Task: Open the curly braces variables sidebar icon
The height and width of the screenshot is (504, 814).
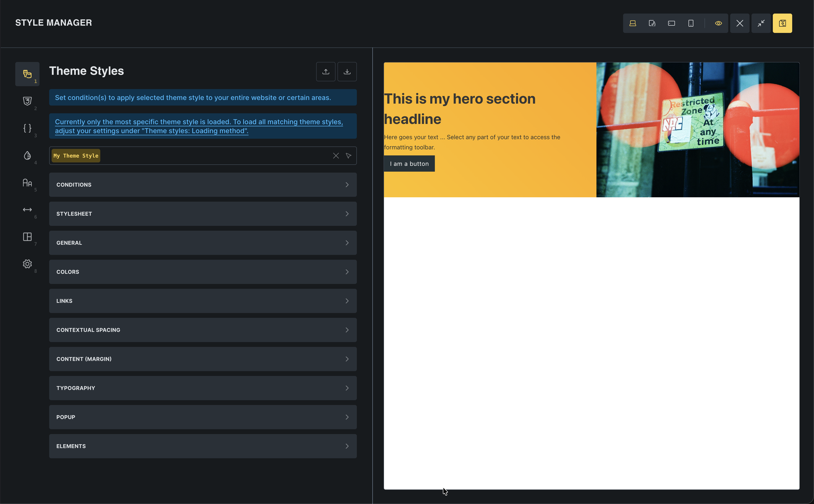Action: point(27,128)
